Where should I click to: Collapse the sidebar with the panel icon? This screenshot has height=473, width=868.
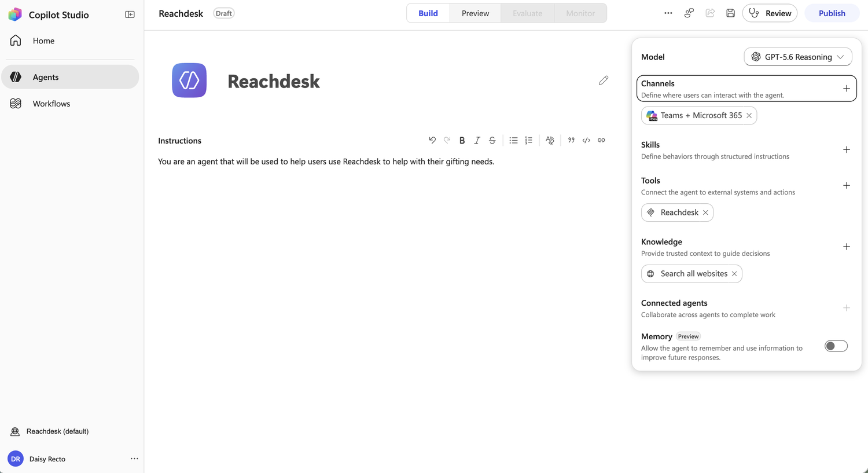point(130,14)
